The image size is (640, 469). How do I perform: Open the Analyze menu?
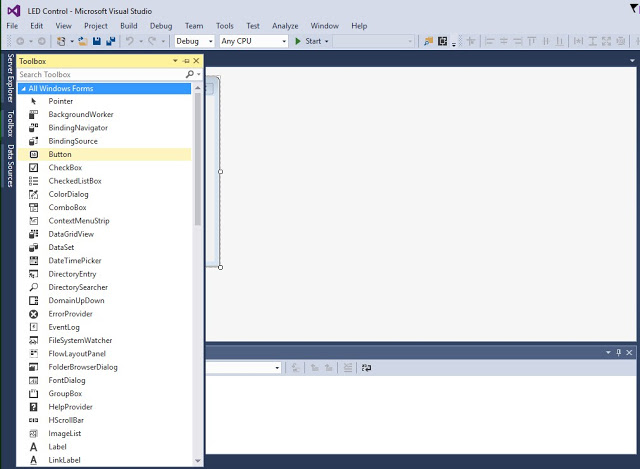[285, 26]
